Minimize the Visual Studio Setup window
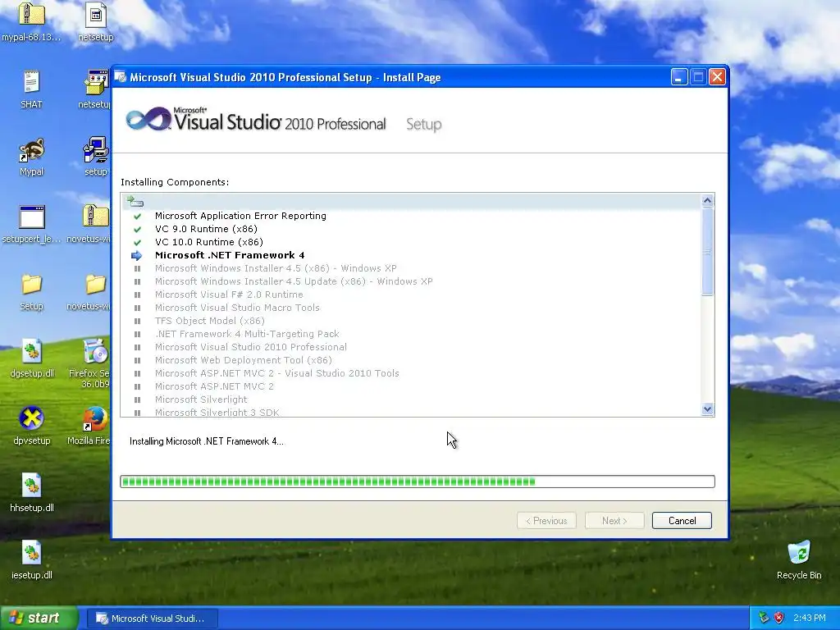 [679, 77]
